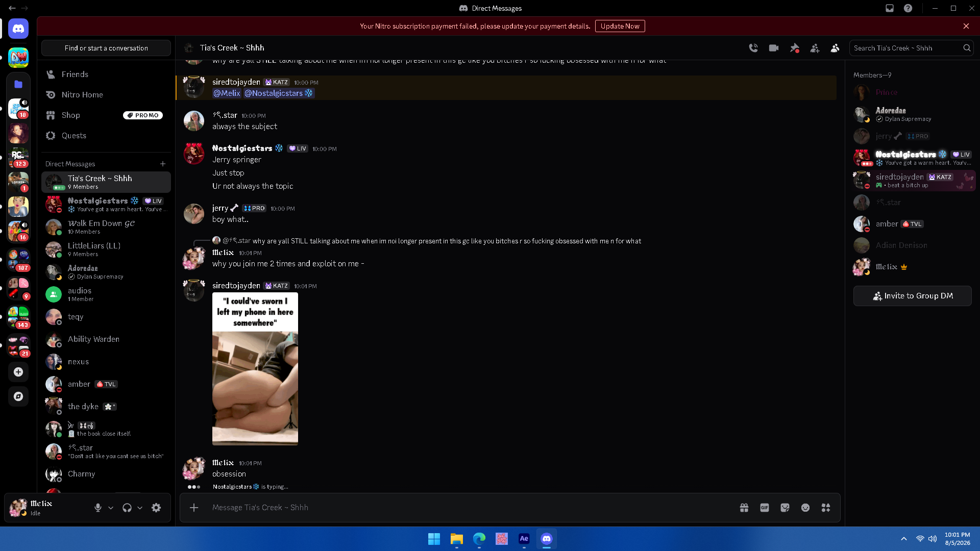The width and height of the screenshot is (980, 551).
Task: Open the server icon with 187 badge
Action: (x=18, y=260)
